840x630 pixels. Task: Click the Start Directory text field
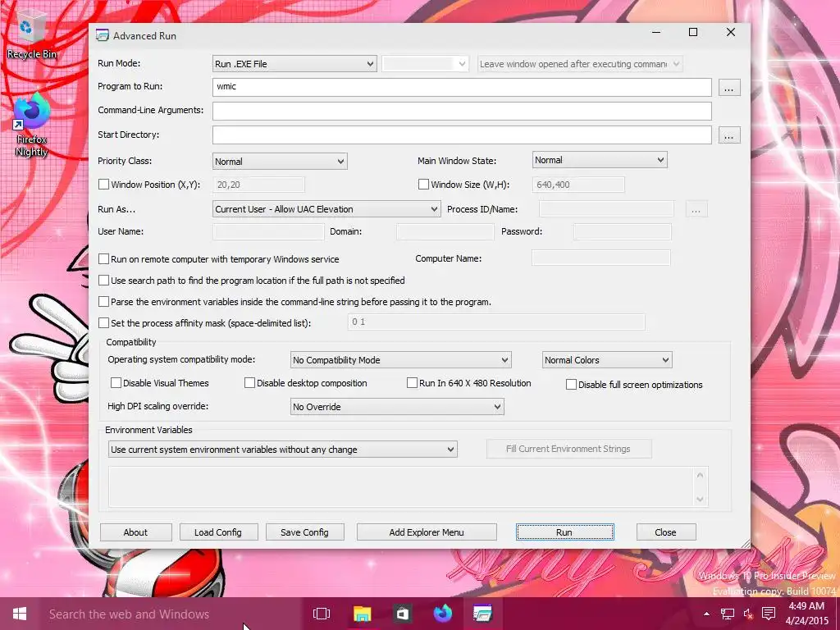(462, 135)
